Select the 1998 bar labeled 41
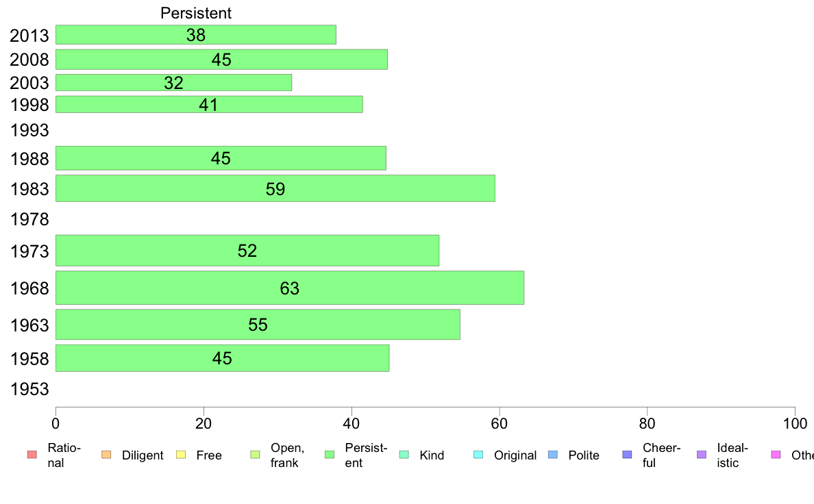Image resolution: width=814 pixels, height=504 pixels. 209,104
